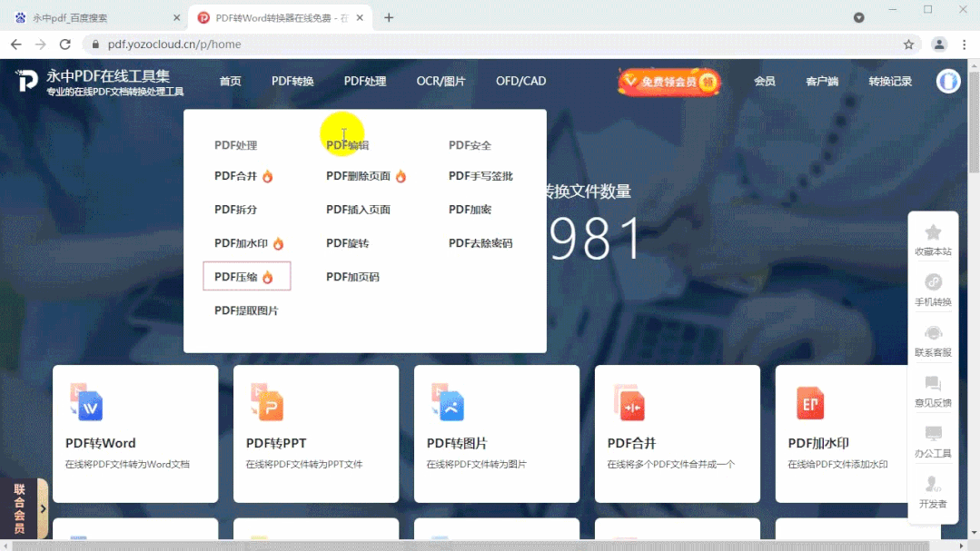Screen dimensions: 980x551
Task: Open the PDF转换 dropdown menu
Action: [x=292, y=81]
